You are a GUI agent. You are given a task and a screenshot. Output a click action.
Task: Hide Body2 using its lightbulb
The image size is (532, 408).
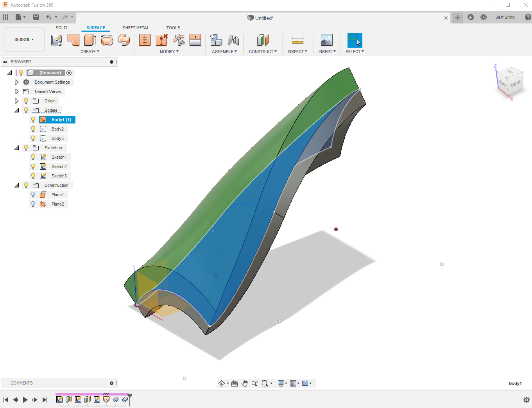[x=33, y=129]
